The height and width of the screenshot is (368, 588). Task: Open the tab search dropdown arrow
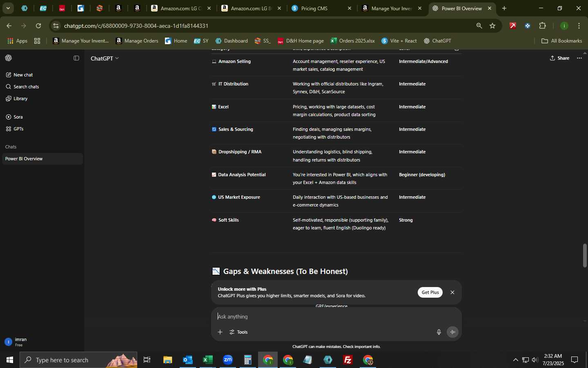8,8
